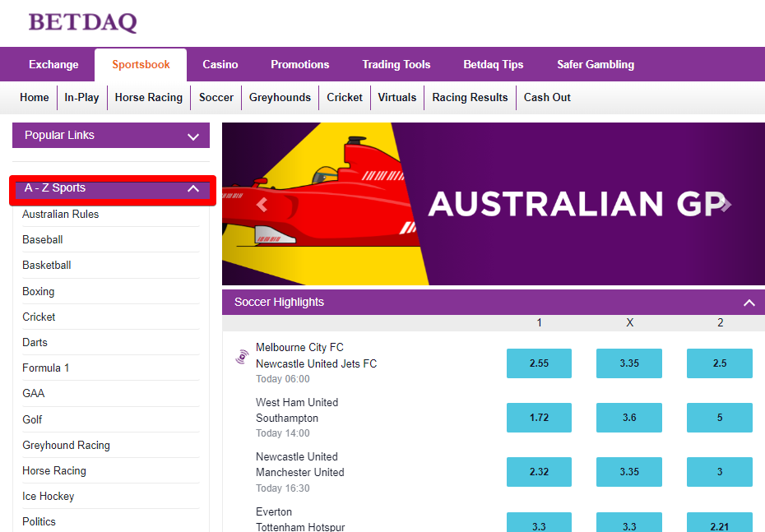
Task: Bet on Manchester United at 3
Action: (x=720, y=472)
